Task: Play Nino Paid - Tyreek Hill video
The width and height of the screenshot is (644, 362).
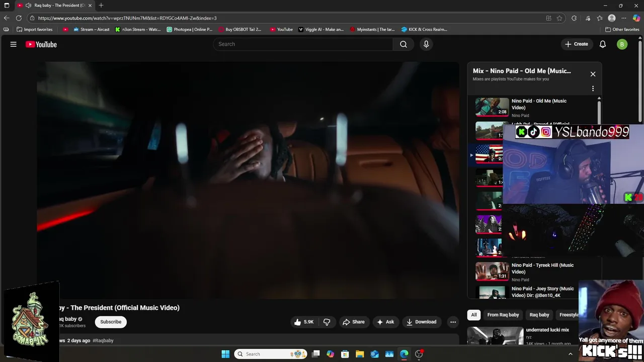Action: click(492, 271)
